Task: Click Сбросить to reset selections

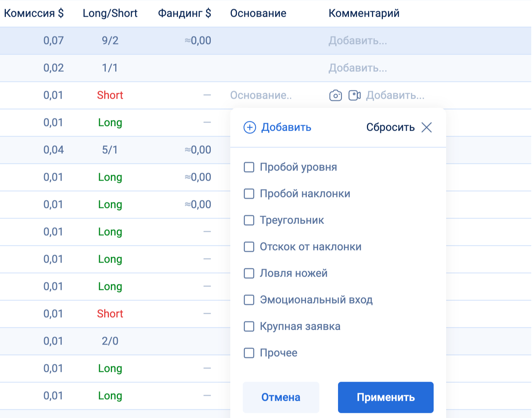Action: pos(390,127)
